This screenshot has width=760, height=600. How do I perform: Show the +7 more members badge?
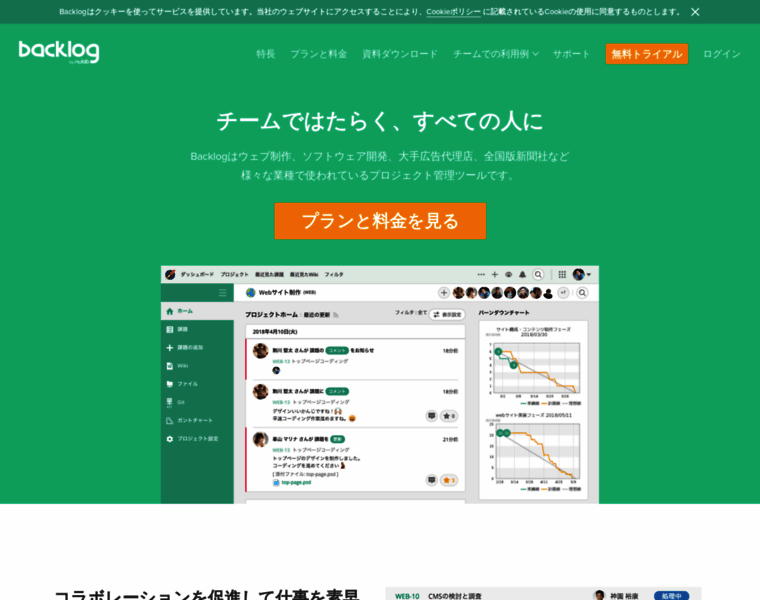tap(563, 293)
